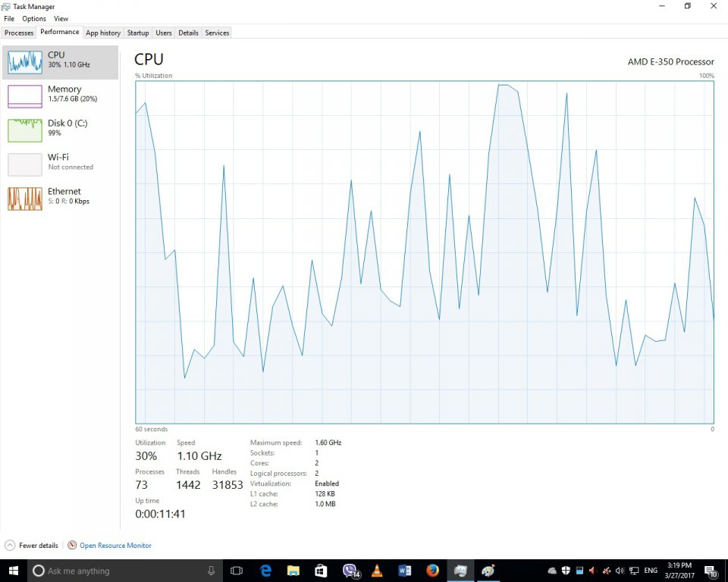Open Microsoft Word from the taskbar
This screenshot has height=582, width=728.
click(x=405, y=571)
